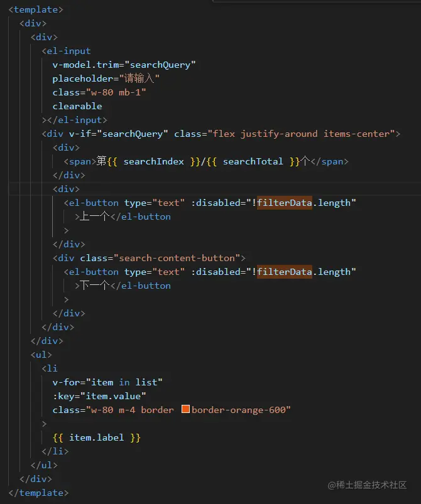The height and width of the screenshot is (504, 421).
Task: Click the v-model.trim="searchQuery" attribute
Action: pyautogui.click(x=124, y=65)
